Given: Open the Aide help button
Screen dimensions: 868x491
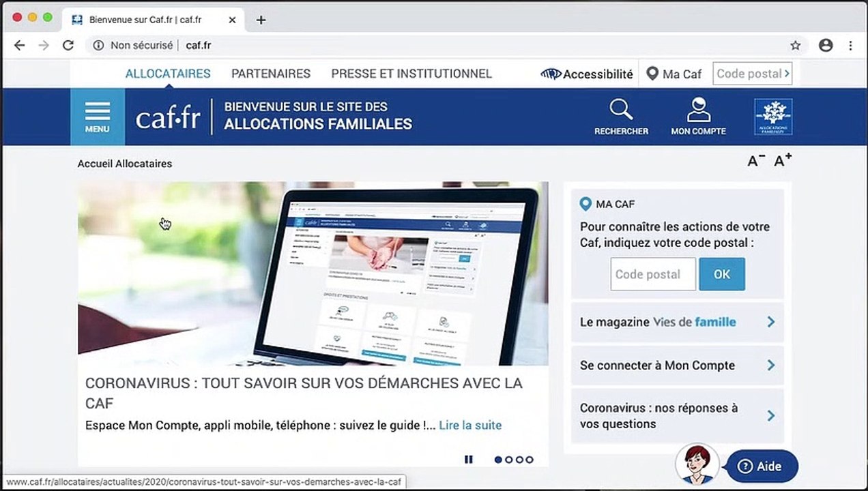Looking at the screenshot, I should (761, 466).
